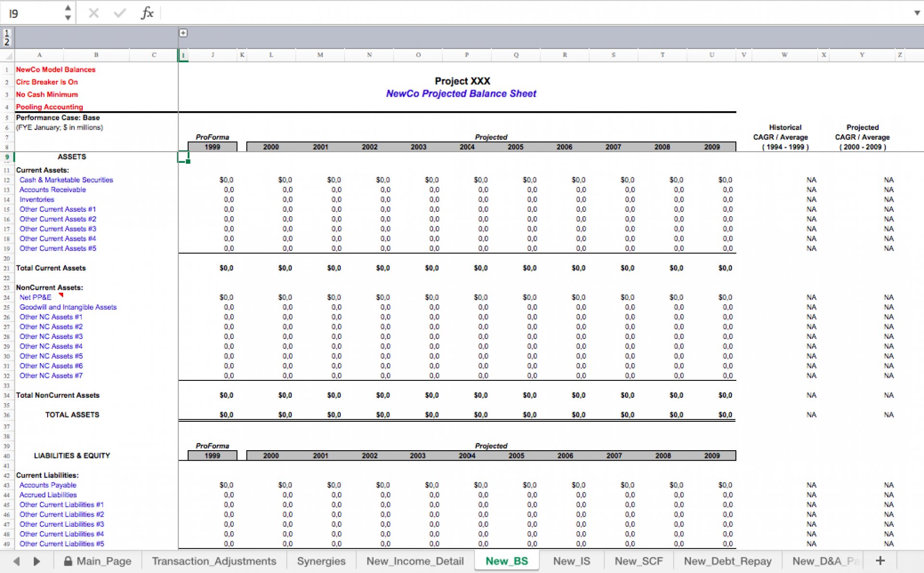Expand the grouped columns with the plus button
The height and width of the screenshot is (573, 924).
[183, 33]
